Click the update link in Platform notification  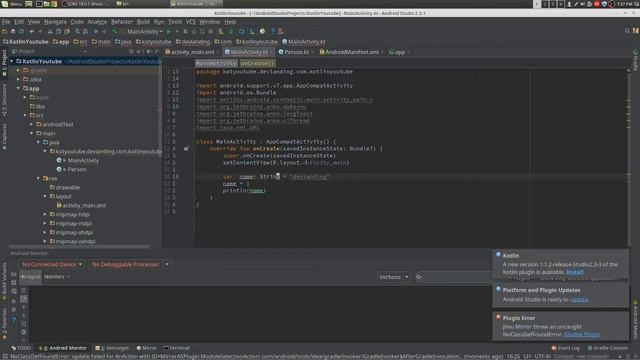(x=579, y=299)
